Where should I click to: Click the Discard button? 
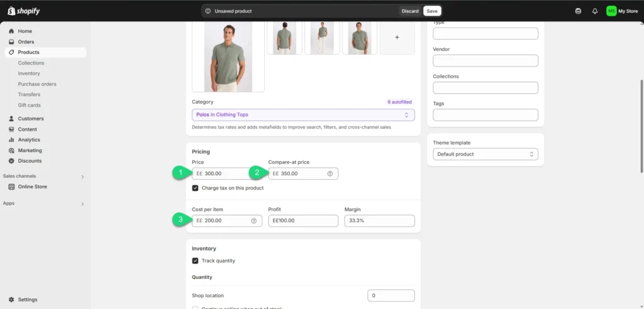tap(410, 11)
